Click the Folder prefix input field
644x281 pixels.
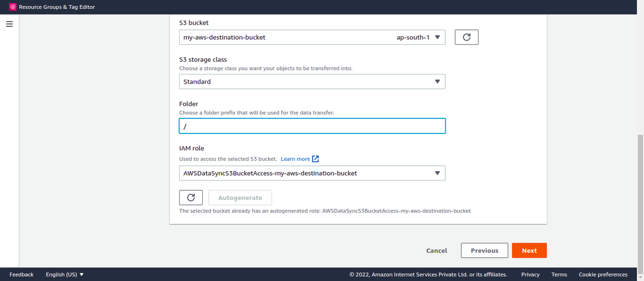[x=312, y=126]
